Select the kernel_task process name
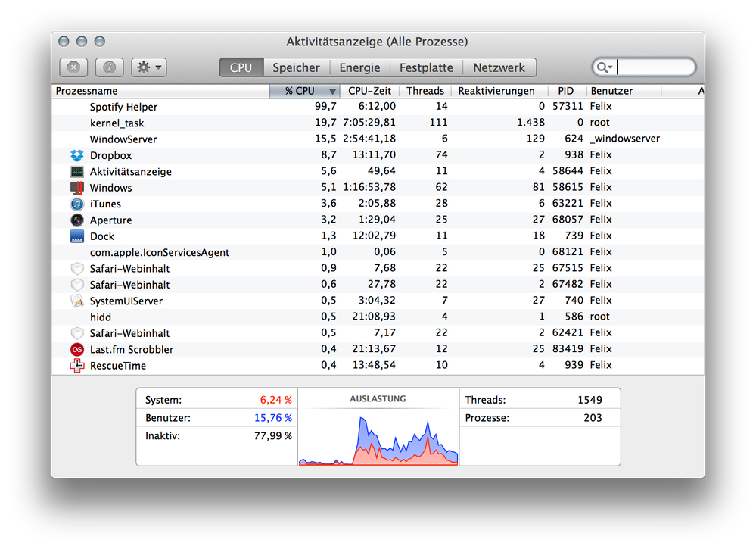Screen dimensions: 756x549 pyautogui.click(x=117, y=123)
